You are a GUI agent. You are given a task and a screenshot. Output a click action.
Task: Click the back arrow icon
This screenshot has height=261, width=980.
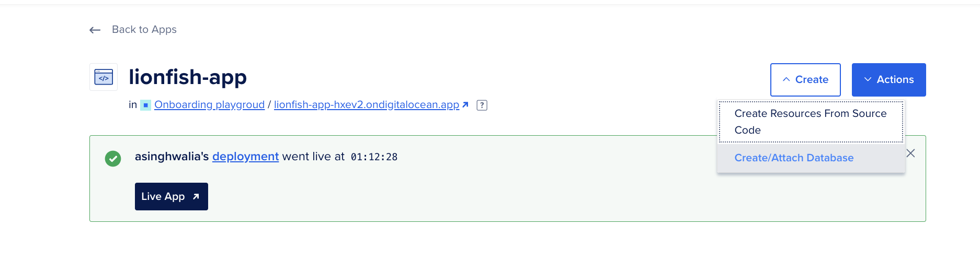point(95,30)
